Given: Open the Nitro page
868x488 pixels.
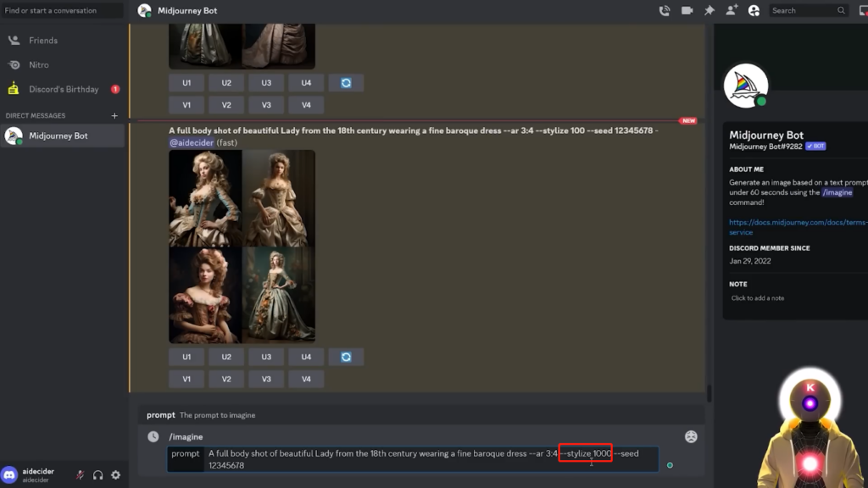Looking at the screenshot, I should (x=38, y=64).
